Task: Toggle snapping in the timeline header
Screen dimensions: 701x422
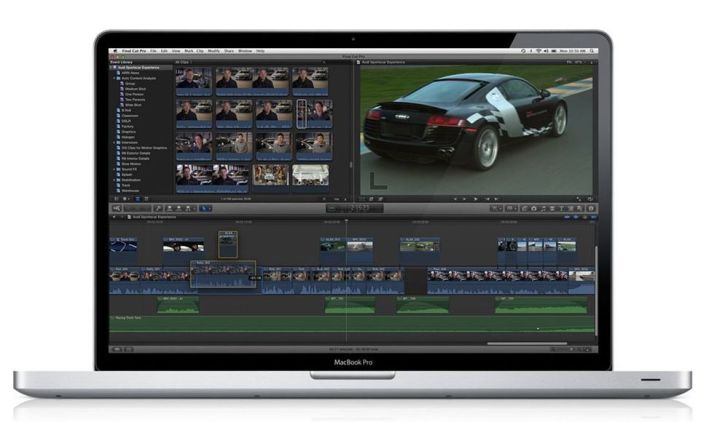Action: [593, 217]
